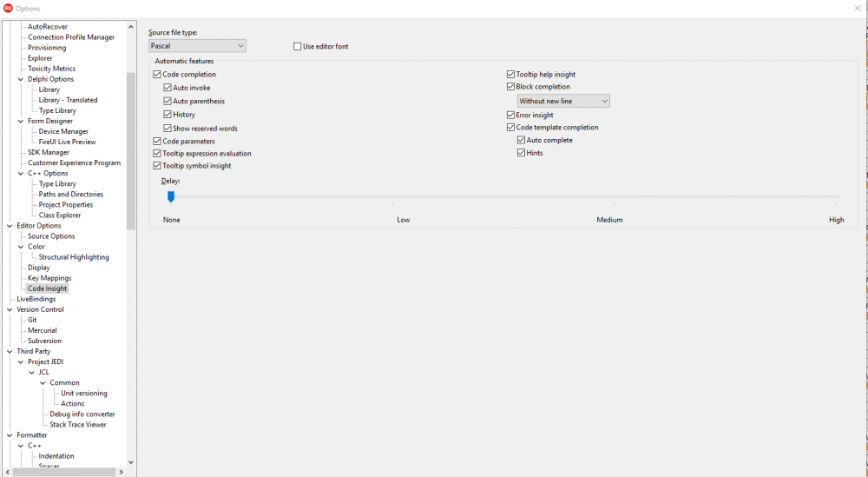The height and width of the screenshot is (477, 868).
Task: Collapse the Editor Options node
Action: click(10, 226)
